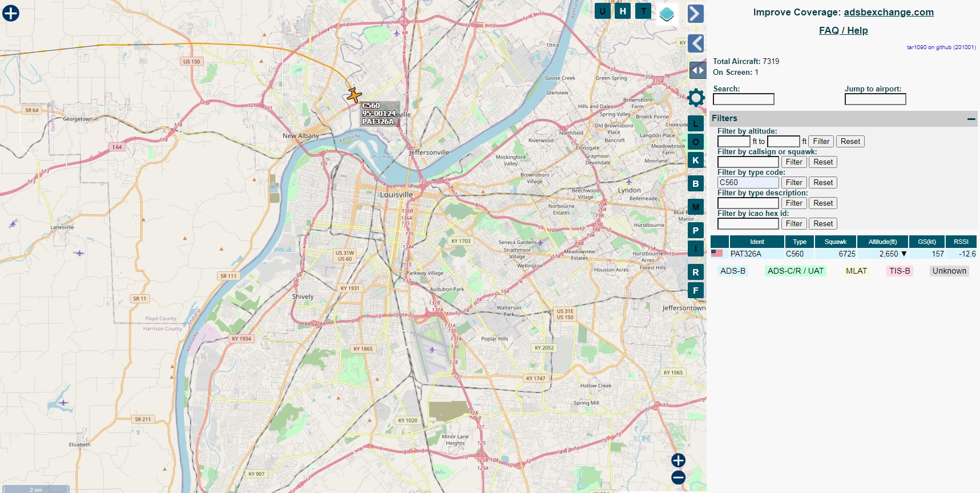The image size is (980, 493).
Task: Click the TIS-B legend label
Action: (900, 271)
